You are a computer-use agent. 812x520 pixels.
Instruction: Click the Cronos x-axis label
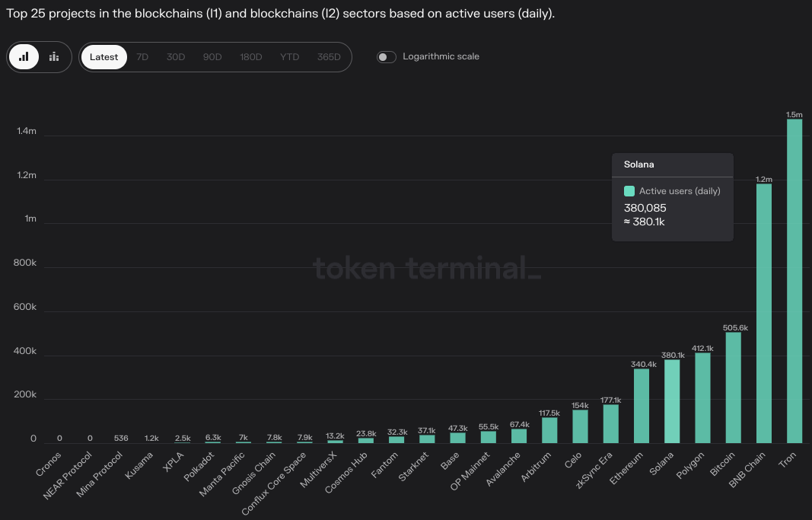(49, 464)
